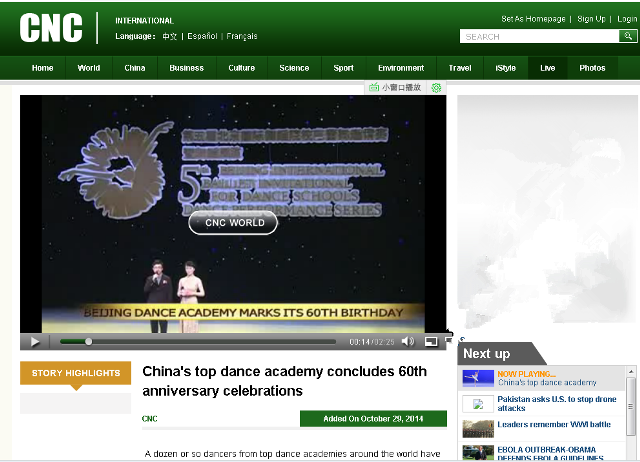640x462 pixels.
Task: Click the STORY HIGHLIGHTS tab
Action: click(x=76, y=373)
